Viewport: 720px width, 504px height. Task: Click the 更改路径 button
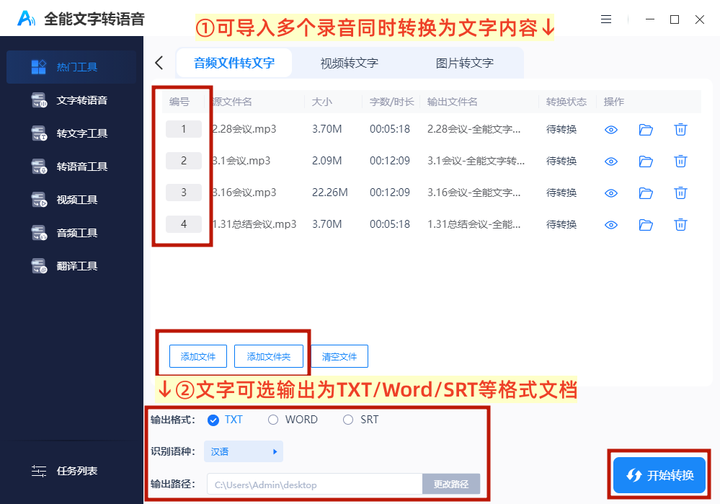click(x=451, y=484)
